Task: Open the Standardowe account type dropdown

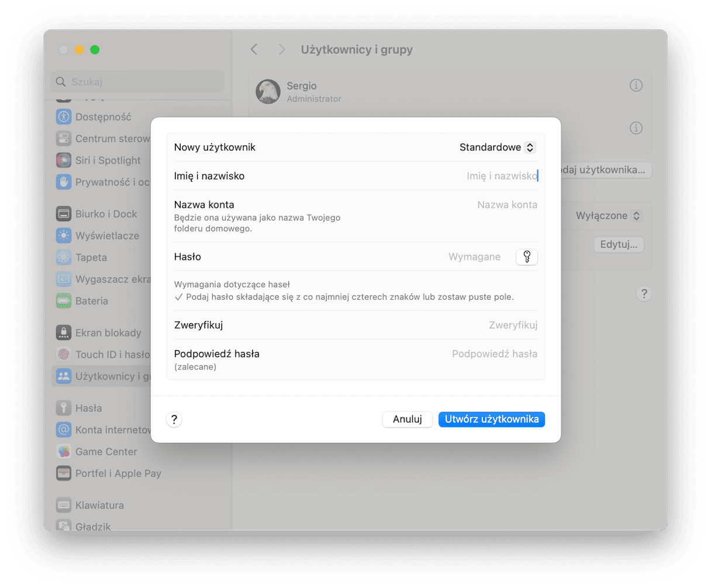Action: [x=496, y=147]
